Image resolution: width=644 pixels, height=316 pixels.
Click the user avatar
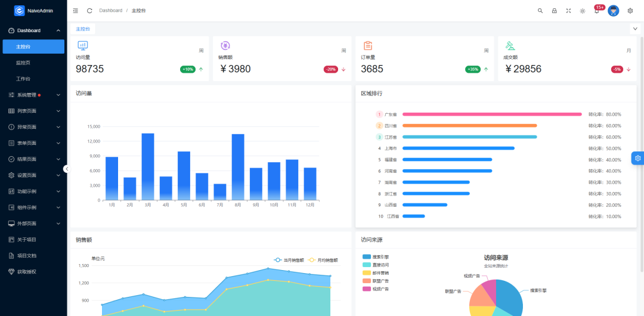[613, 11]
